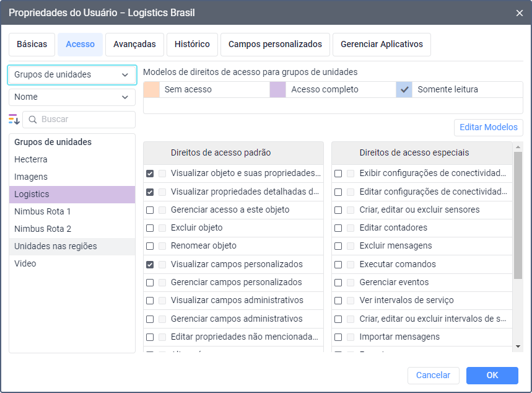This screenshot has width=532, height=393.
Task: Select Nimbus Rota 1 in group list
Action: pos(43,212)
